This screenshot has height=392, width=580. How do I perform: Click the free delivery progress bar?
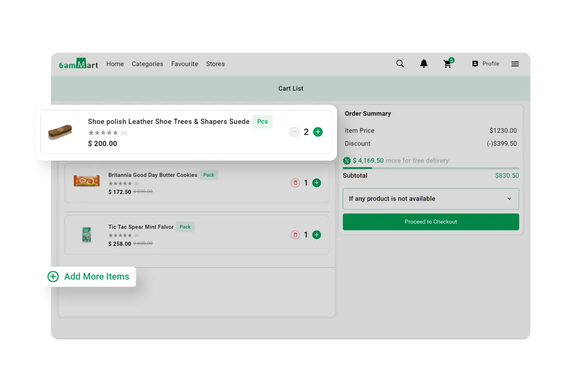pyautogui.click(x=430, y=168)
